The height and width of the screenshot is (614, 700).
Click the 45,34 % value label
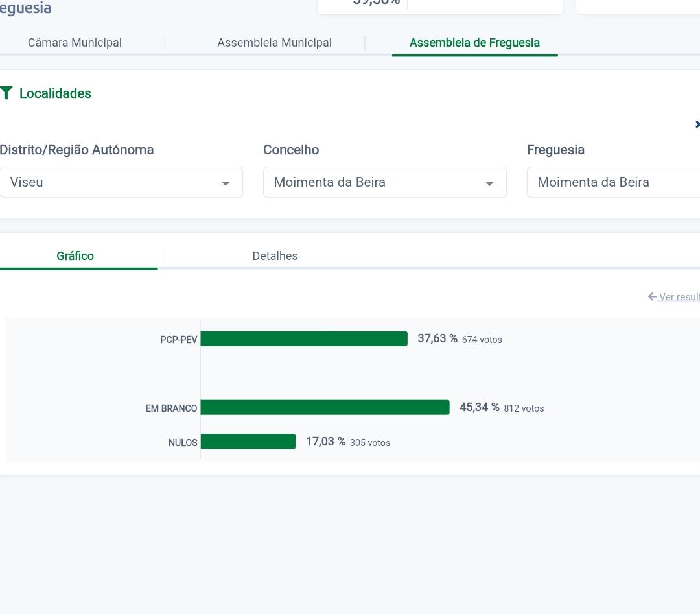(x=479, y=407)
